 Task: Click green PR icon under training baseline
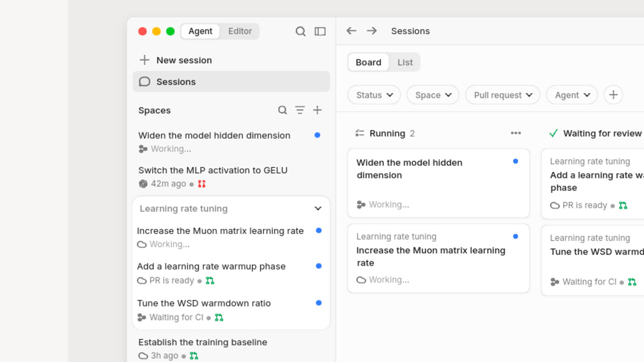[x=194, y=356]
